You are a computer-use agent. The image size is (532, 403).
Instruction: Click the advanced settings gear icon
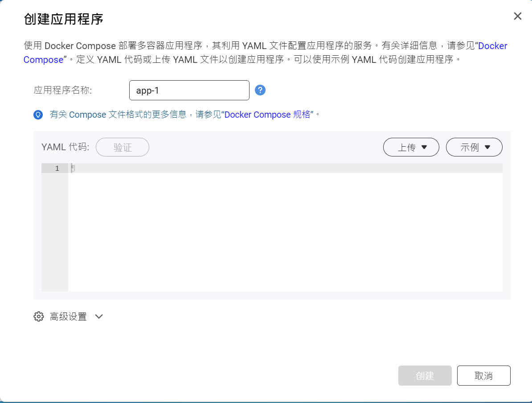click(39, 317)
